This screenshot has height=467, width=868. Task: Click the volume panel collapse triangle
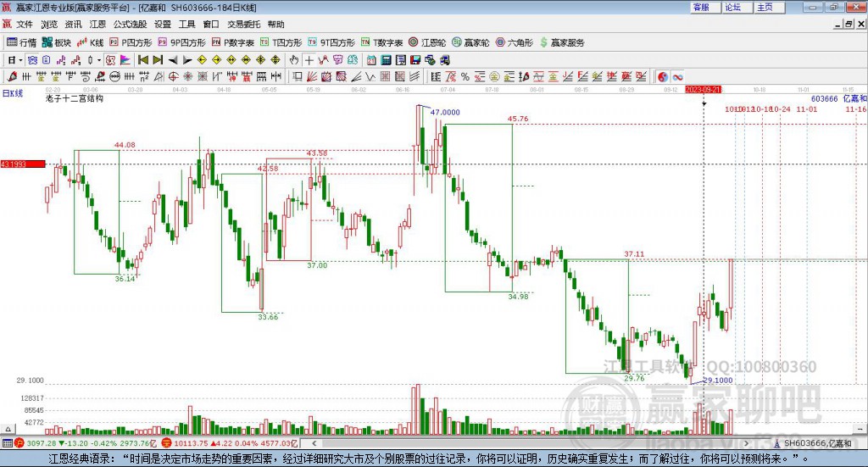[8, 429]
